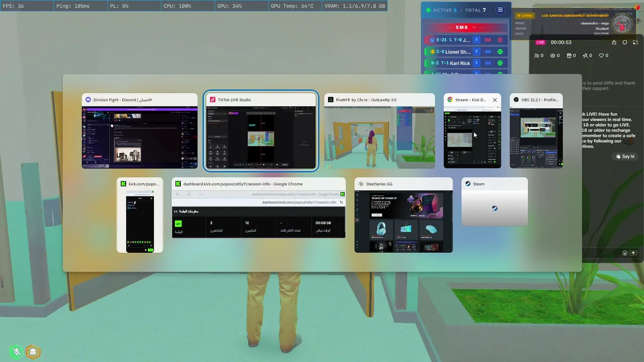This screenshot has height=362, width=644.
Task: Click the Los Santos Emergency Department emblem
Action: pyautogui.click(x=622, y=23)
